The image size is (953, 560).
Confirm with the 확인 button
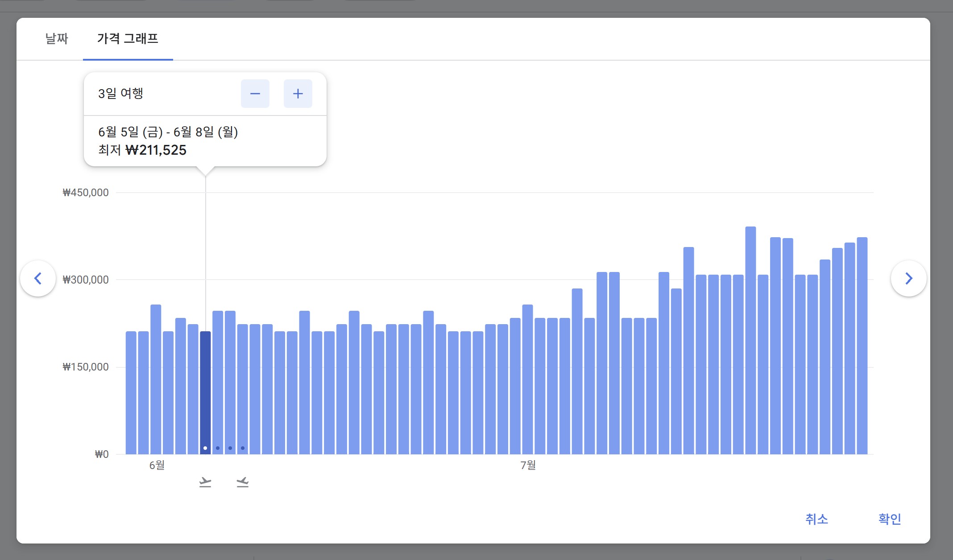point(889,519)
